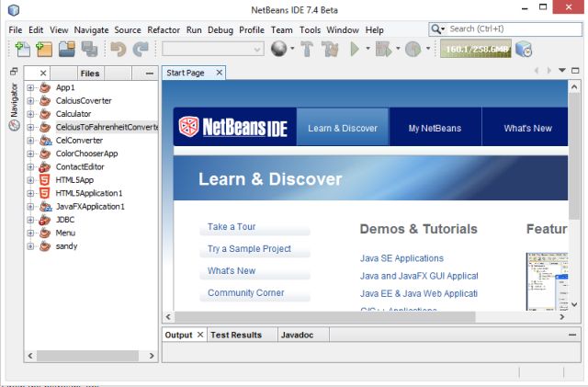Expand the ColorChooserApp project node
This screenshot has height=387, width=588.
tap(30, 154)
